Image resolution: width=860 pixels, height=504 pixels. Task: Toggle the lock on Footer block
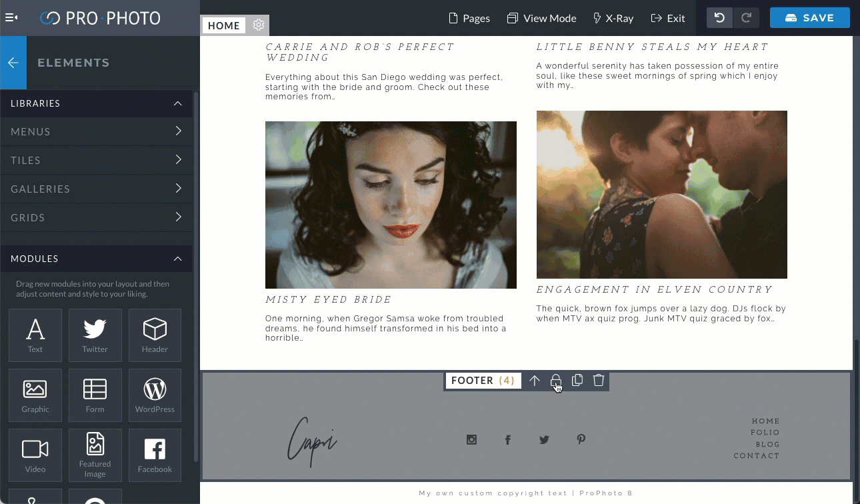(556, 380)
